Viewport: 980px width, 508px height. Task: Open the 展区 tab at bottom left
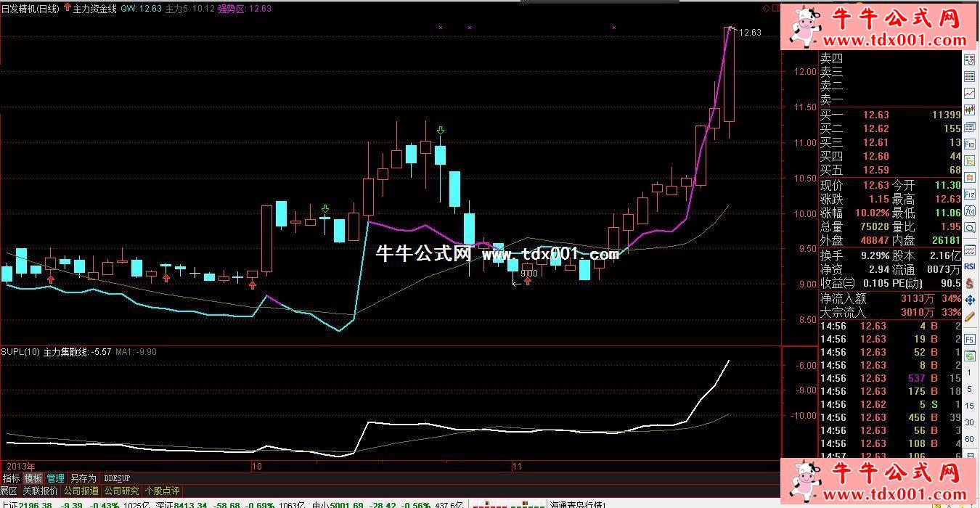tap(9, 491)
